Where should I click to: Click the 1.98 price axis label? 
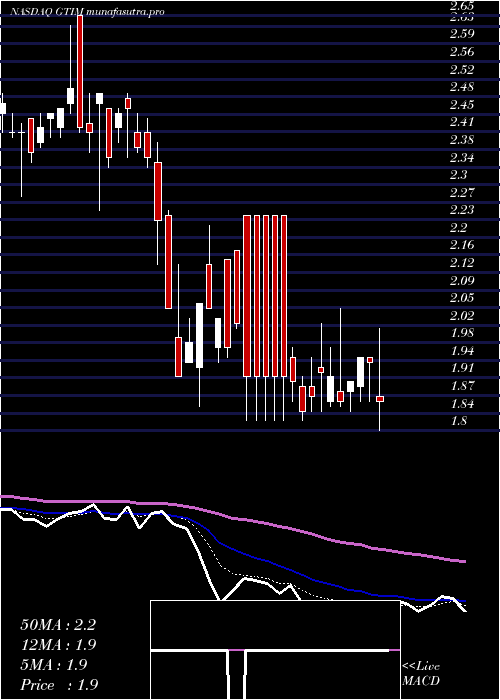tap(462, 333)
